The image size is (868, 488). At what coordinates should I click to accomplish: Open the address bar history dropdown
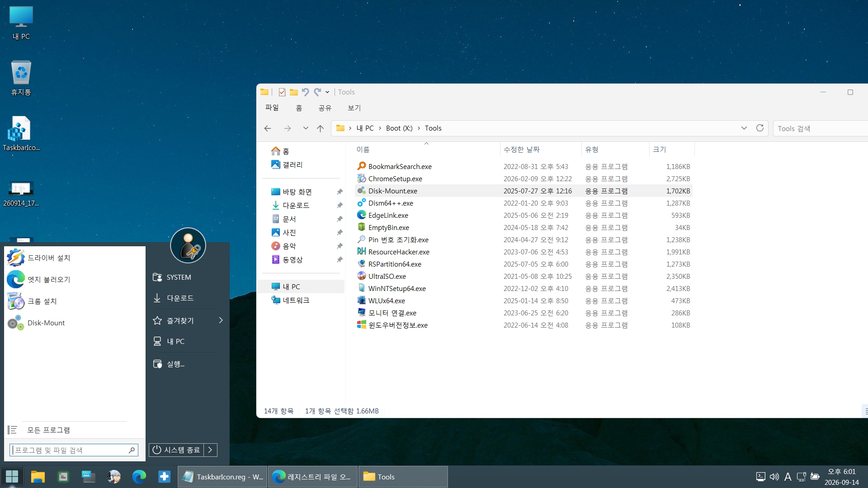pyautogui.click(x=744, y=128)
